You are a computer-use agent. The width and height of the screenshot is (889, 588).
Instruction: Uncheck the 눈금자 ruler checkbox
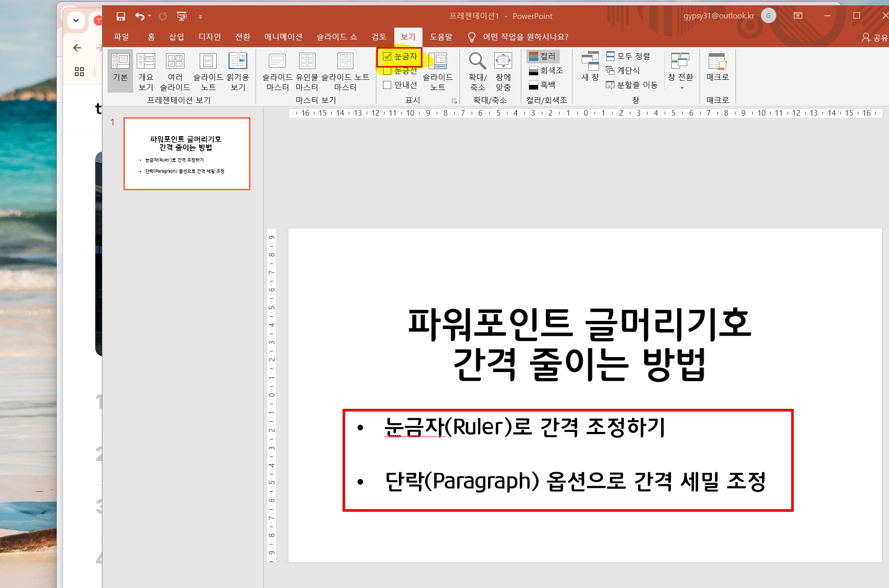coord(388,57)
